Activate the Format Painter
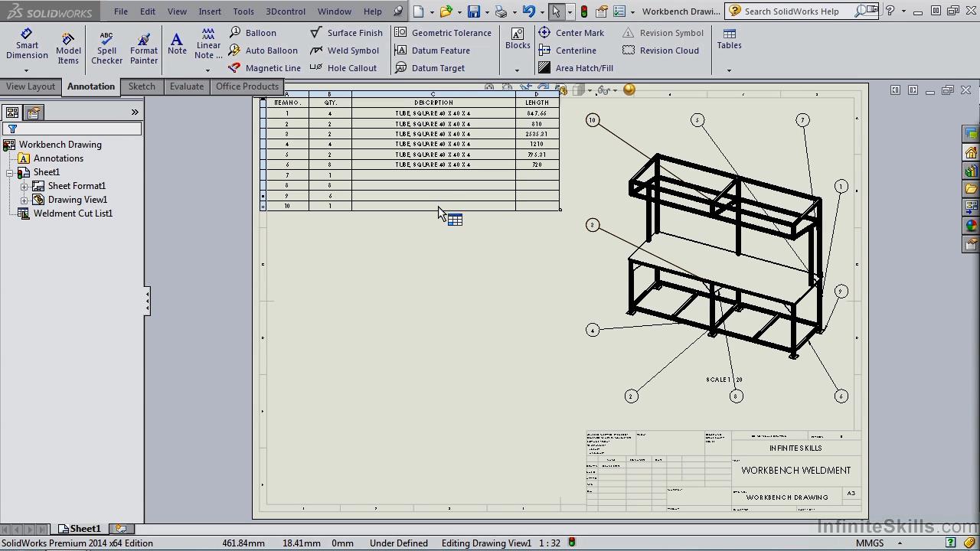The width and height of the screenshot is (980, 551). (x=144, y=49)
